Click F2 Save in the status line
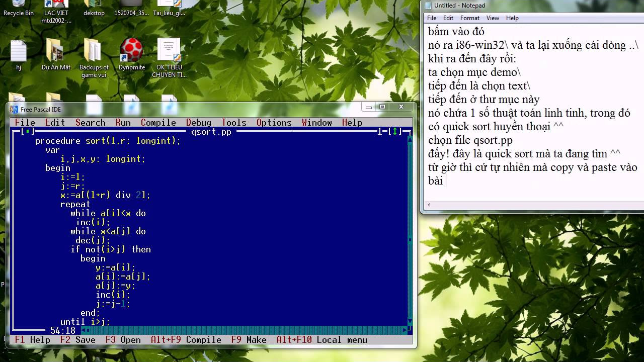The image size is (644, 362). click(x=78, y=340)
